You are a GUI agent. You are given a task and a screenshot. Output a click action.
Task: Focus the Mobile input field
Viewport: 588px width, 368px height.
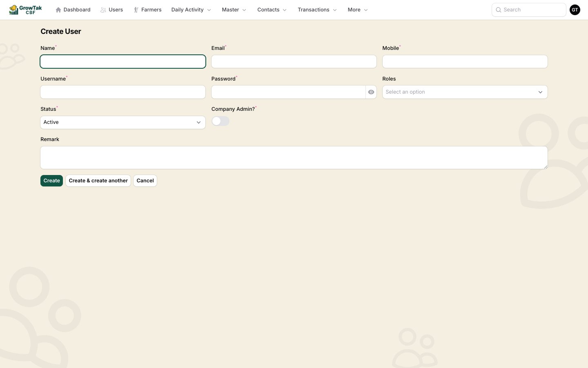[465, 62]
